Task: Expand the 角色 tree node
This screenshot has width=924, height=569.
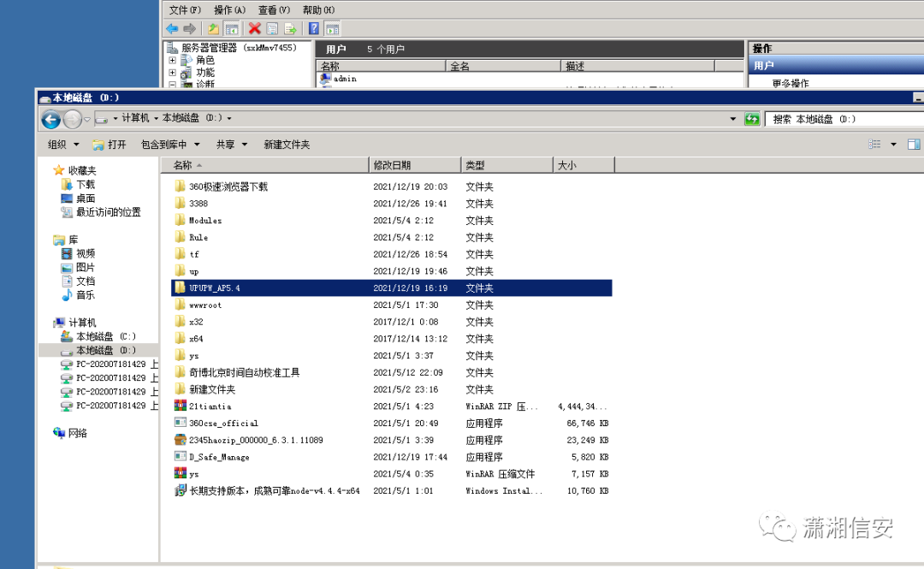Action: point(172,60)
